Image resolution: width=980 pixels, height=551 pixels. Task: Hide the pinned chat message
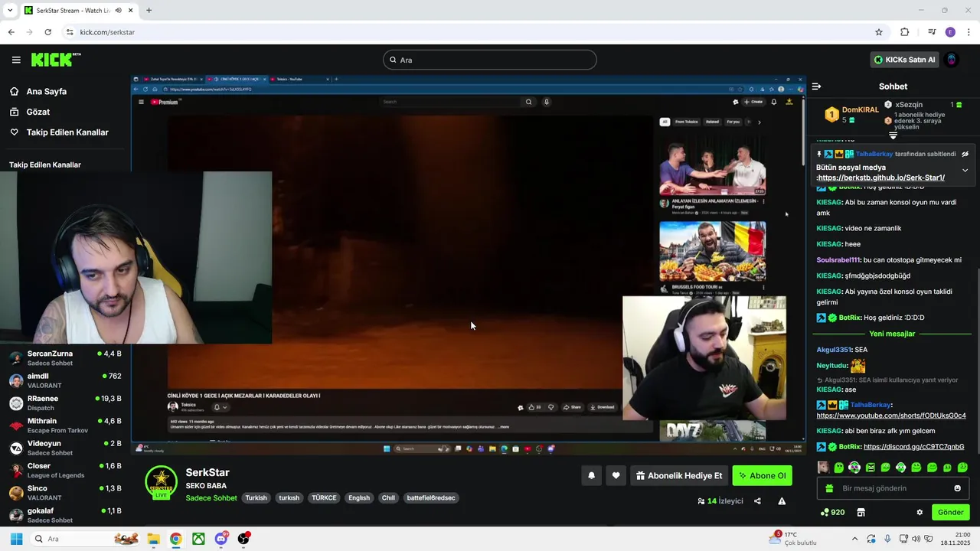965,154
